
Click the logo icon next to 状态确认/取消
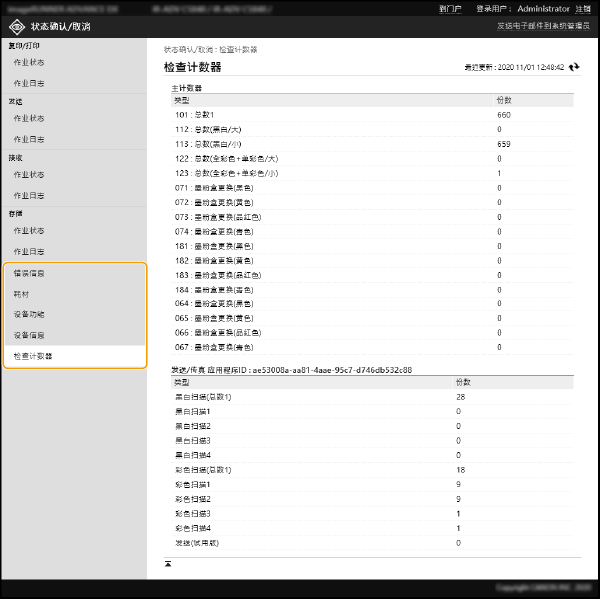pos(16,26)
